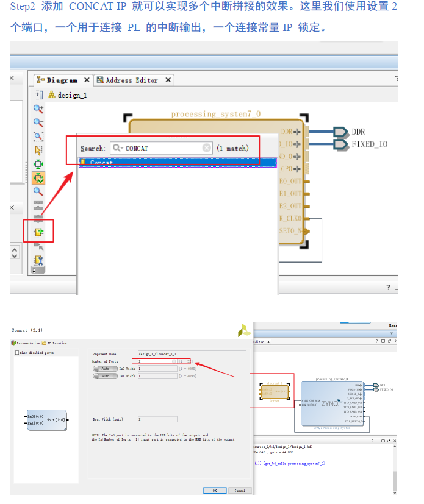Viewport: 424px width, 504px height.
Task: Click the design_1 hierarchy icon in the breadcrumb
Action: pyautogui.click(x=51, y=95)
